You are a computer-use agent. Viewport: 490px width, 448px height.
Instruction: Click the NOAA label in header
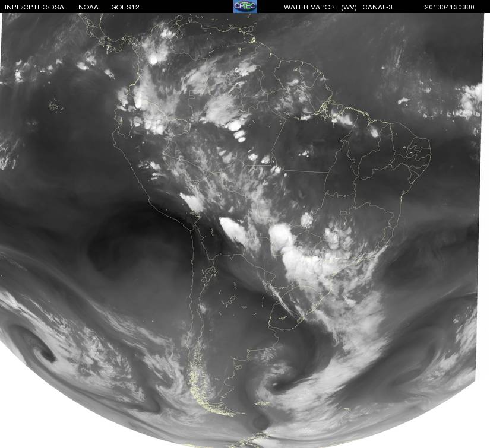pyautogui.click(x=88, y=7)
